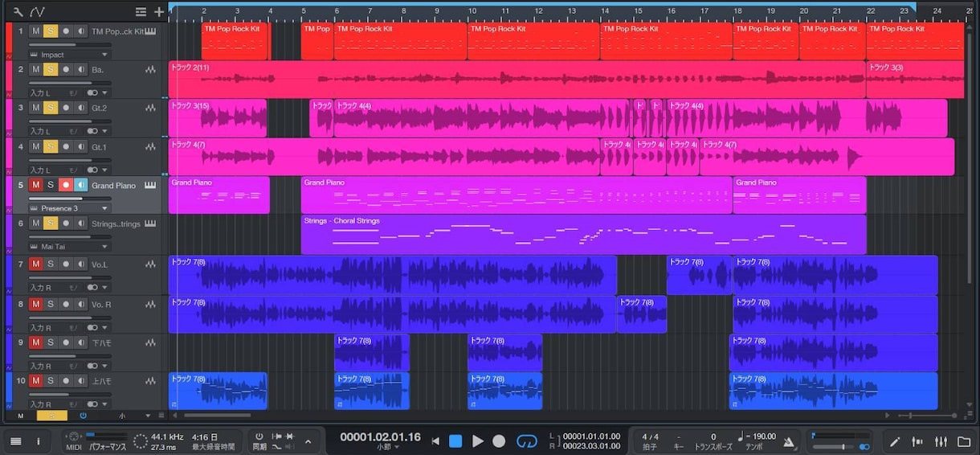
Task: Open the channel editor icon beside the pencil
Action: [917, 441]
